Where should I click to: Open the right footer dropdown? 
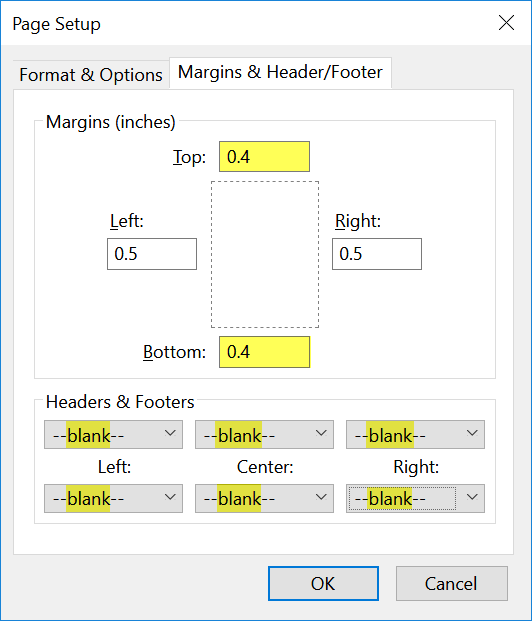point(415,498)
